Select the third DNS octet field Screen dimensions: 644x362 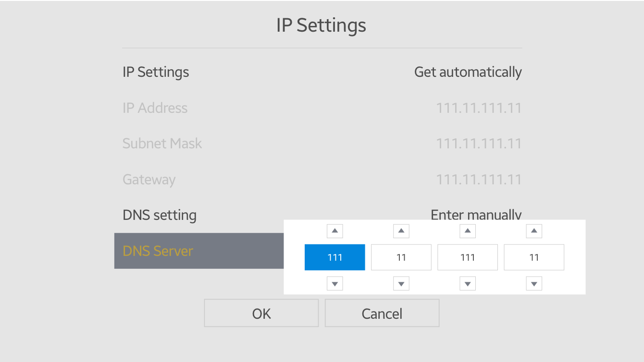tap(468, 257)
